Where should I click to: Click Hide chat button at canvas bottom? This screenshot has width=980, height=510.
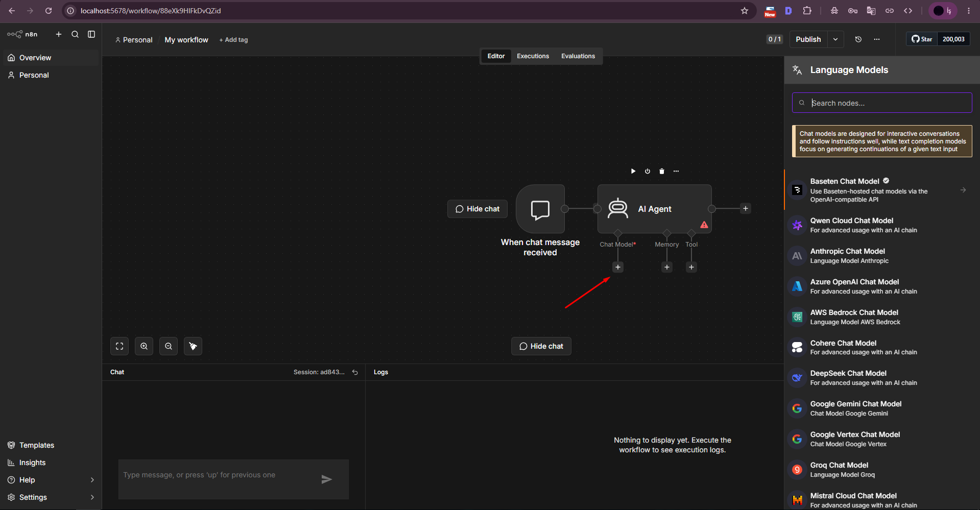[541, 346]
